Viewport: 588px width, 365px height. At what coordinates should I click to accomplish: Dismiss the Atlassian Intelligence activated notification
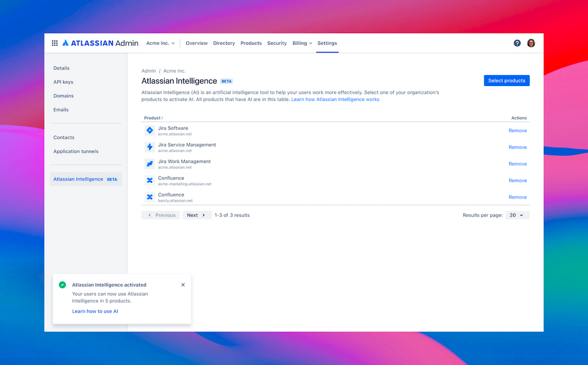point(183,285)
